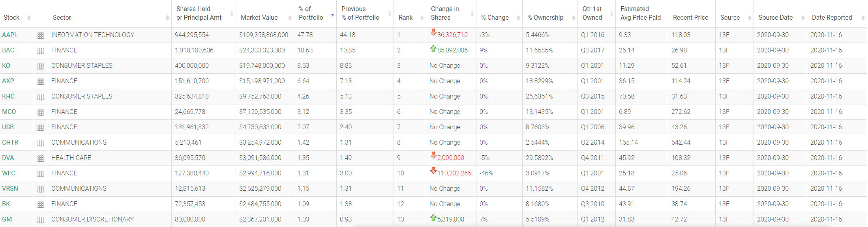
Task: Sort by the Sector column header
Action: point(62,17)
